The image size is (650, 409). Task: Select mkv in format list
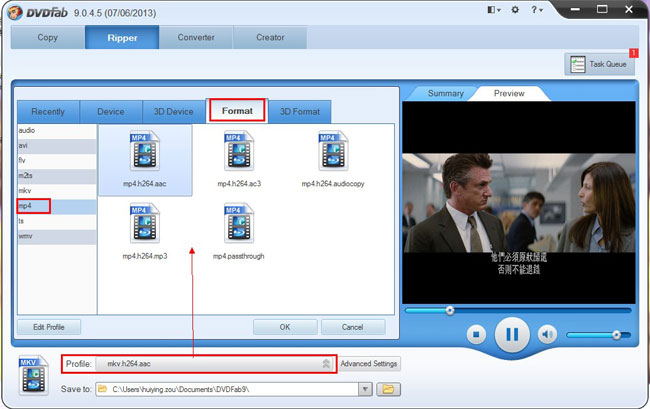coord(57,191)
